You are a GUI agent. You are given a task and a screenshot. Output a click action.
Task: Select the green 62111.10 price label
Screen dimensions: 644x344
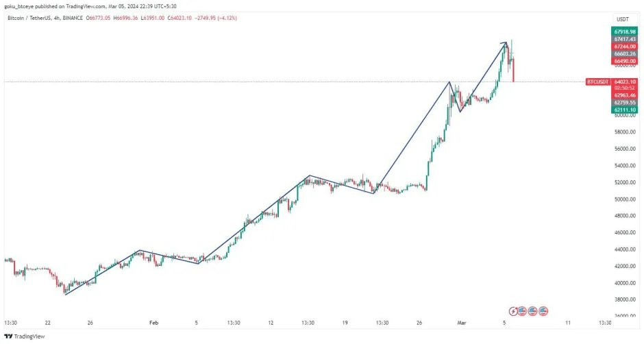626,110
